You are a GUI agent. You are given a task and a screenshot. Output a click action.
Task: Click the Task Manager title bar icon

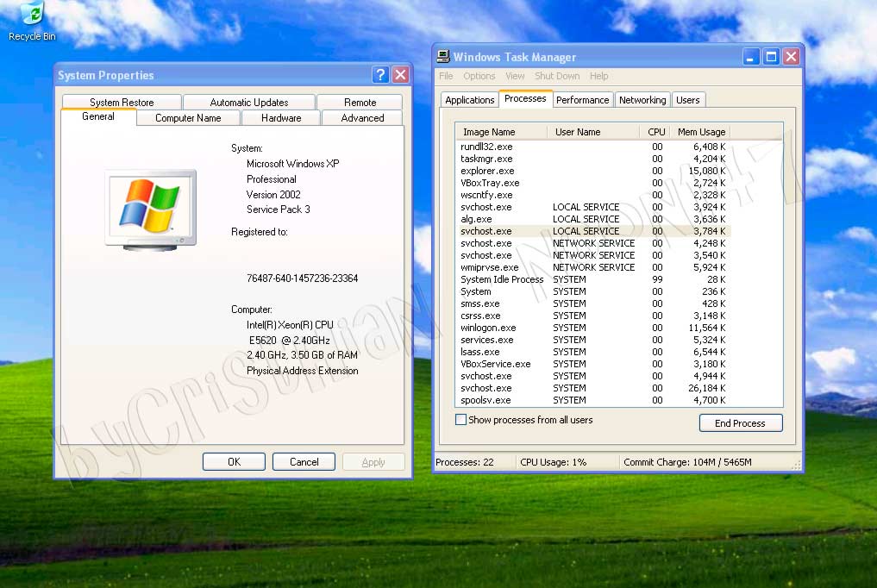pyautogui.click(x=443, y=56)
